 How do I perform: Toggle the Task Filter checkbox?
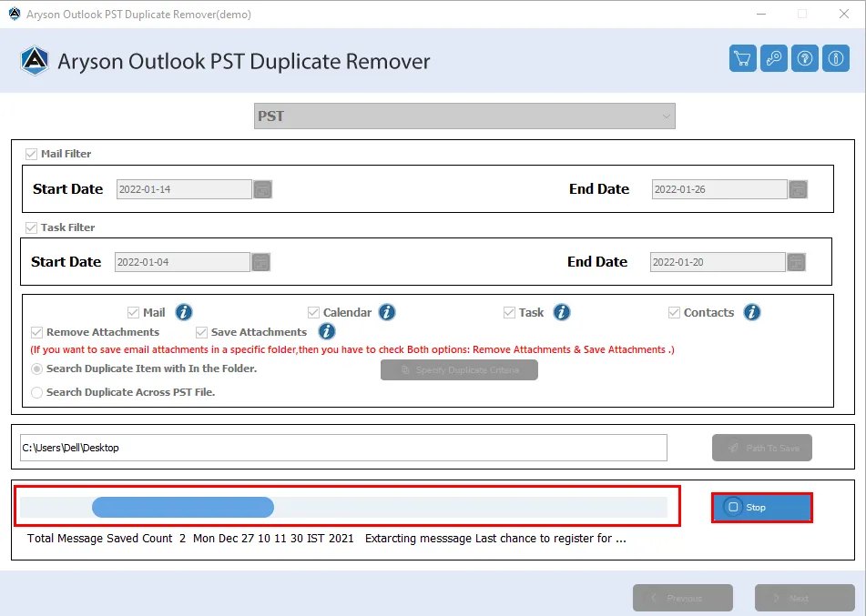click(32, 227)
